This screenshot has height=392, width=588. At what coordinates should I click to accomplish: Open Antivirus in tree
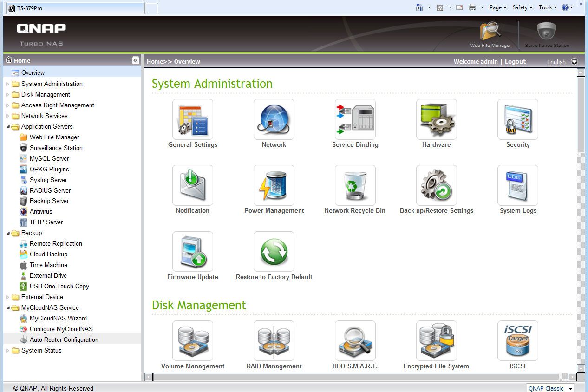41,211
